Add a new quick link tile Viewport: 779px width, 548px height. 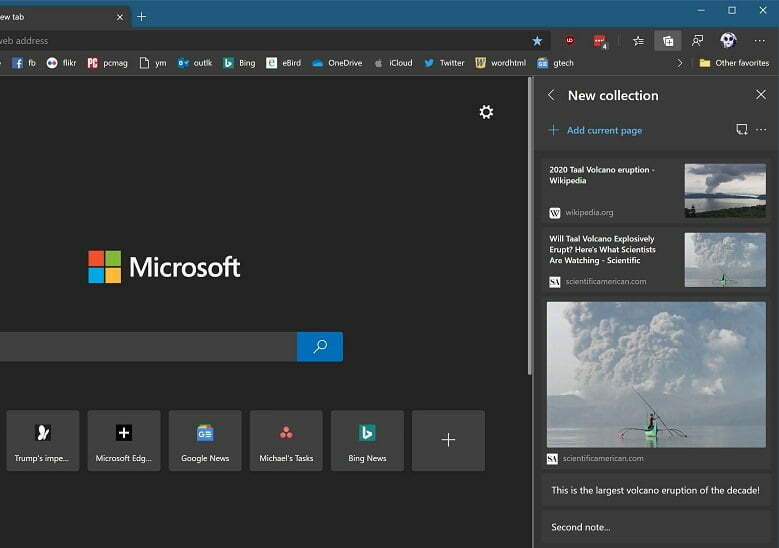click(x=448, y=440)
